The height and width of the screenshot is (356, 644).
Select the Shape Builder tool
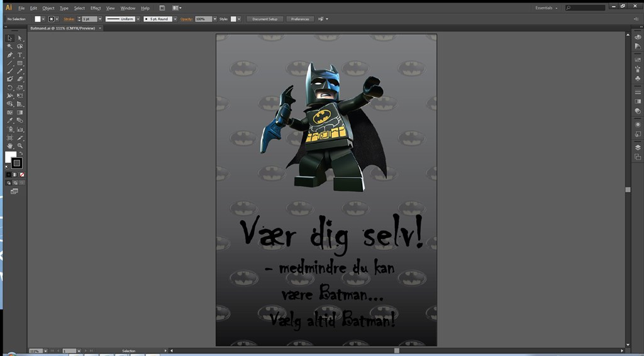click(x=10, y=104)
